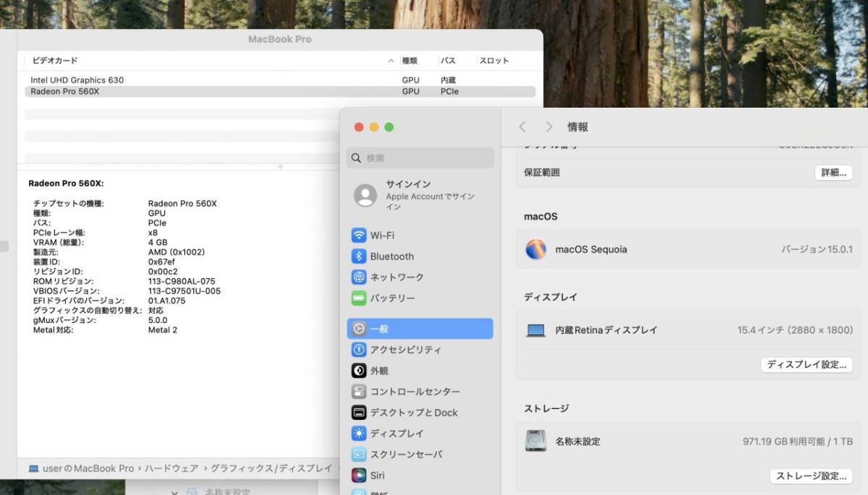Click the macOS Sequoia logo icon
This screenshot has height=495, width=868.
(x=536, y=249)
